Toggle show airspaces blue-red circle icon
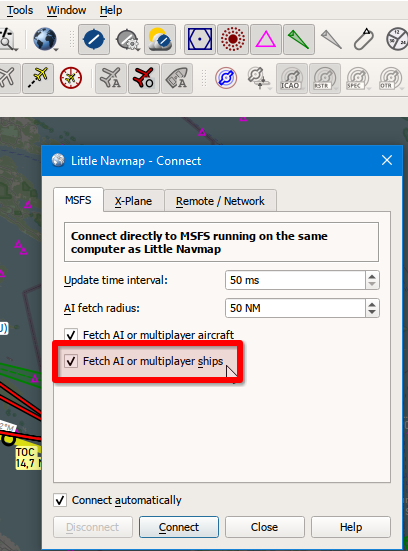Screen dimensions: 408x551 (226, 78)
